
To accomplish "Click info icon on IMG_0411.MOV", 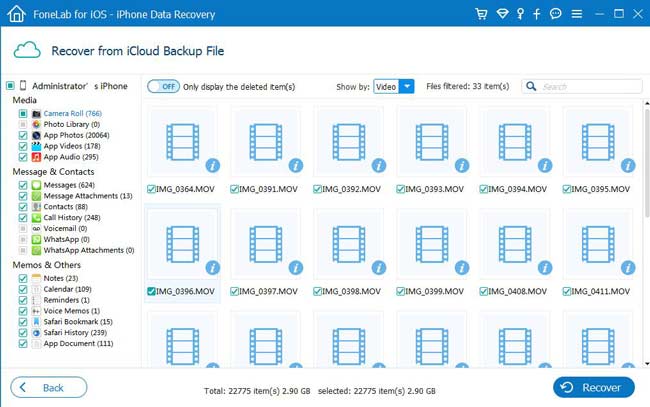I will coord(628,268).
